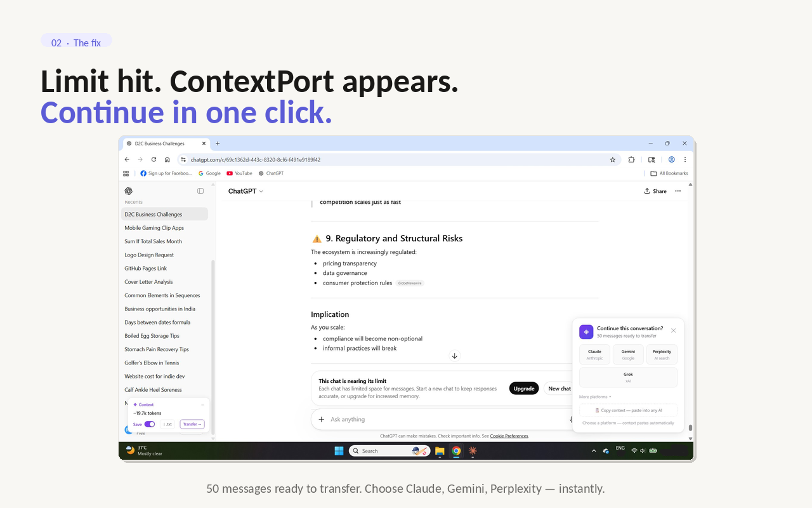Open the apps grid in bookmarks bar
The height and width of the screenshot is (508, 812).
click(126, 173)
